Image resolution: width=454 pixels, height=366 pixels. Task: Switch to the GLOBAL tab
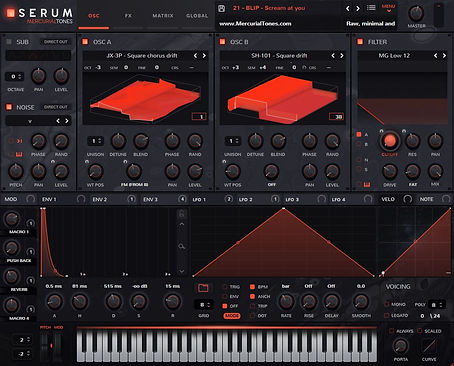(x=197, y=16)
